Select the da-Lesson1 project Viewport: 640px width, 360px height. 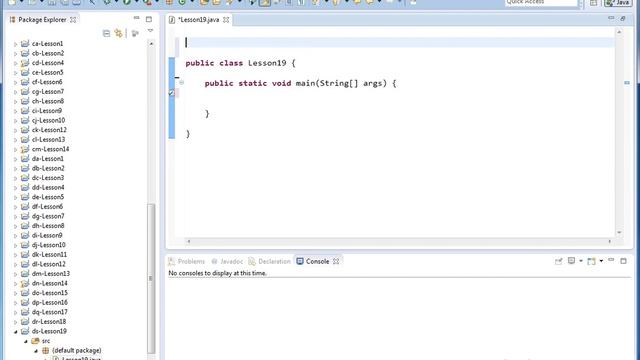point(48,158)
